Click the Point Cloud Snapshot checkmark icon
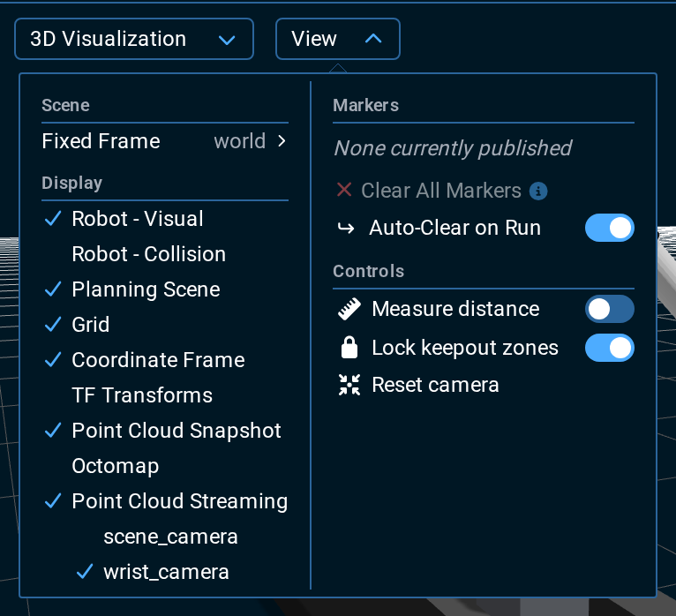Viewport: 676px width, 616px height. coord(53,431)
